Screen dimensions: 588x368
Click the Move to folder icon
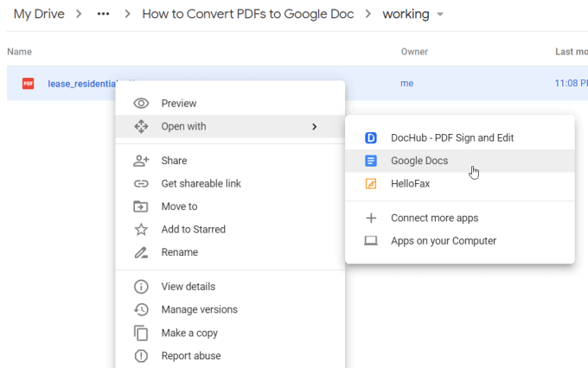point(141,206)
